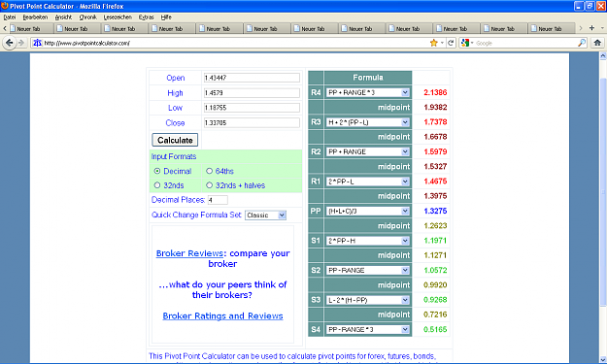
Task: Open the Home page icon
Action: (x=597, y=43)
